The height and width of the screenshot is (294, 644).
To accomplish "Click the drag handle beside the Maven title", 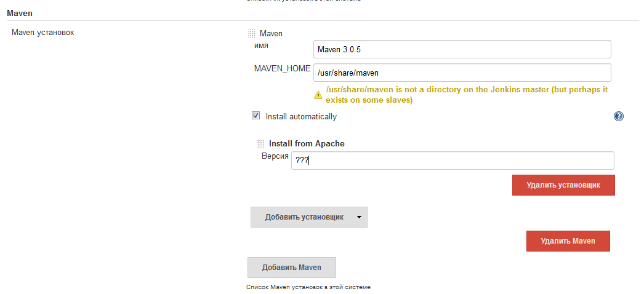I will (251, 34).
